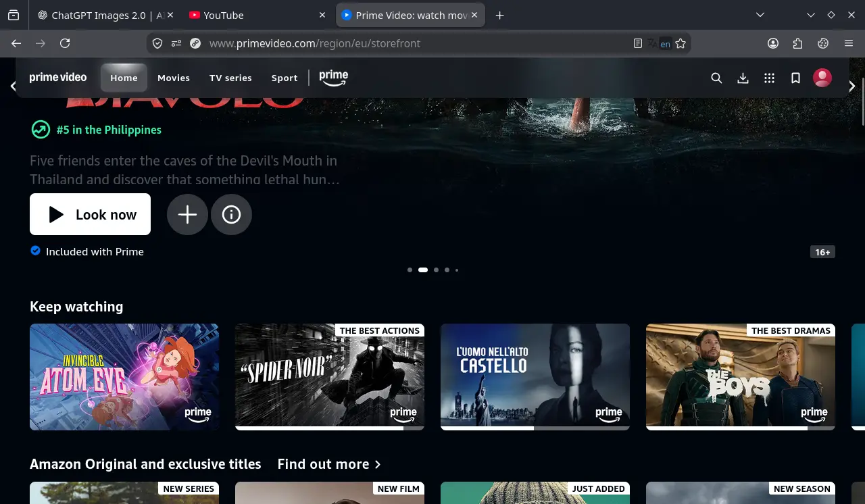This screenshot has width=865, height=504.
Task: Open the card tagged JUST ADDED
Action: click(x=535, y=493)
